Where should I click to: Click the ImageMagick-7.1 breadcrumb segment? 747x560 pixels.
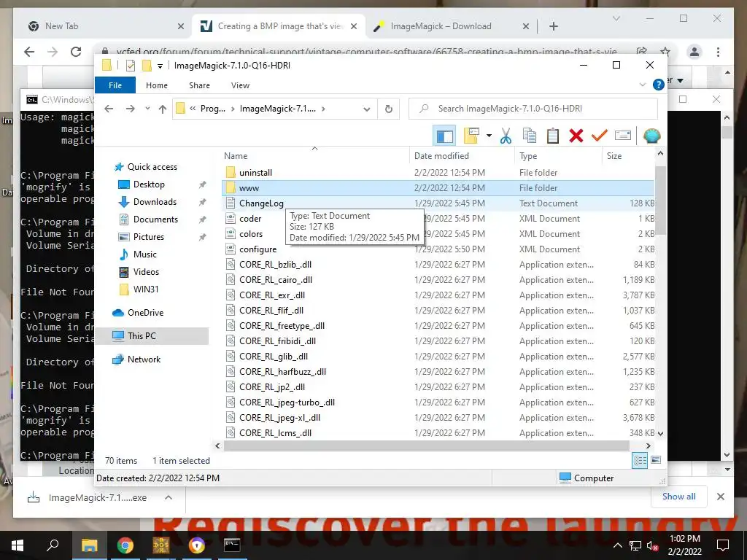coord(278,109)
